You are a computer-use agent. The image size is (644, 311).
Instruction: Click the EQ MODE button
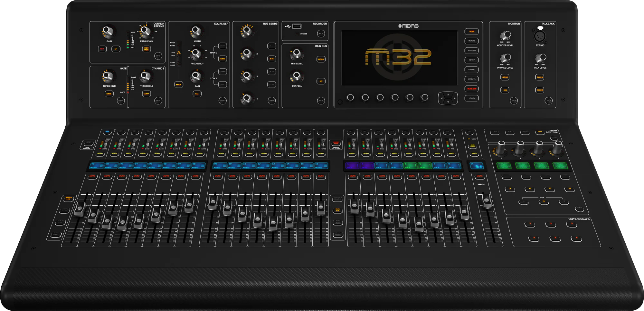pyautogui.click(x=178, y=84)
